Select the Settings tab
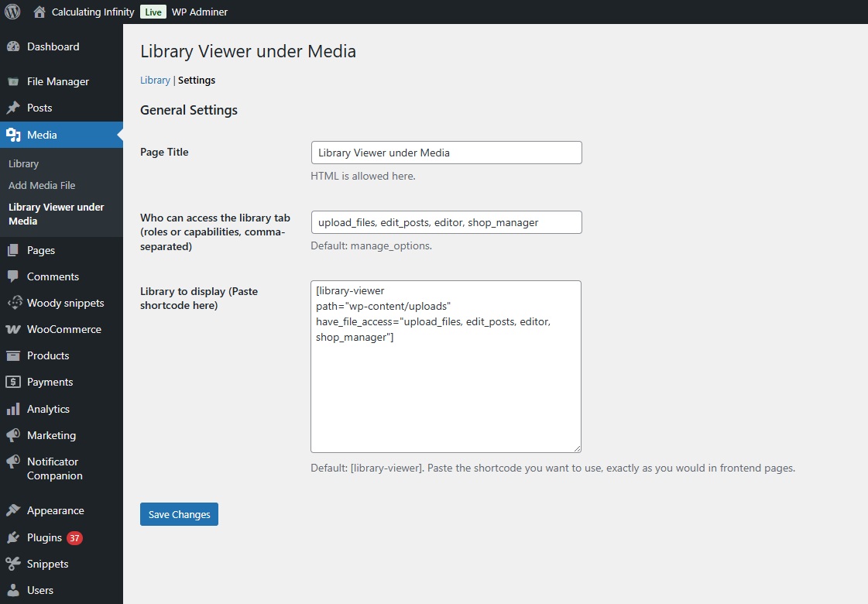Viewport: 868px width, 604px height. pos(197,81)
